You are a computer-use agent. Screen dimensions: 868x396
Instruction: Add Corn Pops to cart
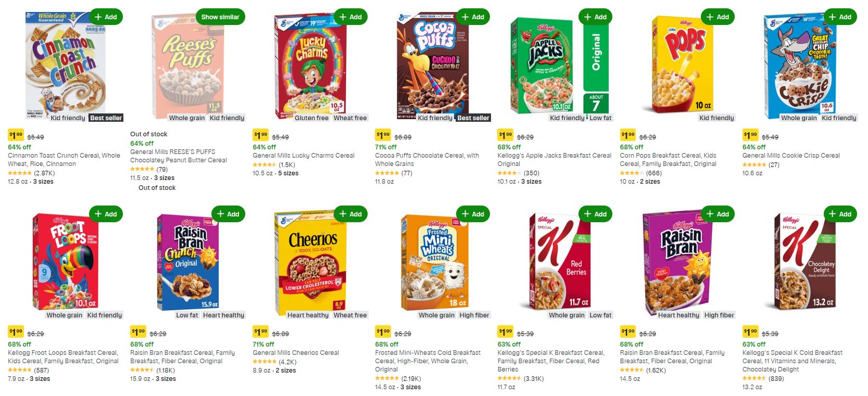(x=718, y=17)
